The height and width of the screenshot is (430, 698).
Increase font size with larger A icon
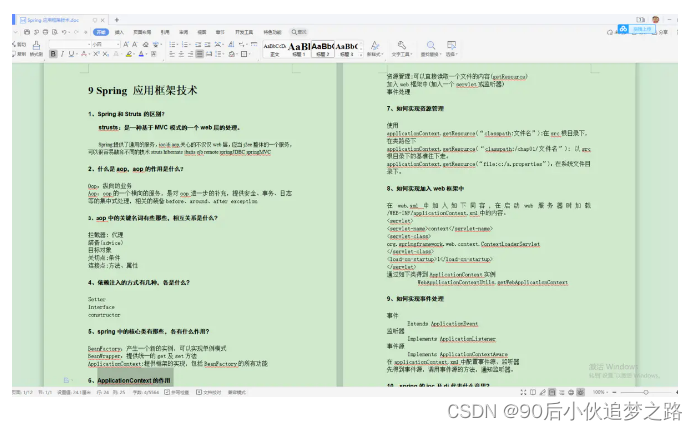click(x=126, y=45)
